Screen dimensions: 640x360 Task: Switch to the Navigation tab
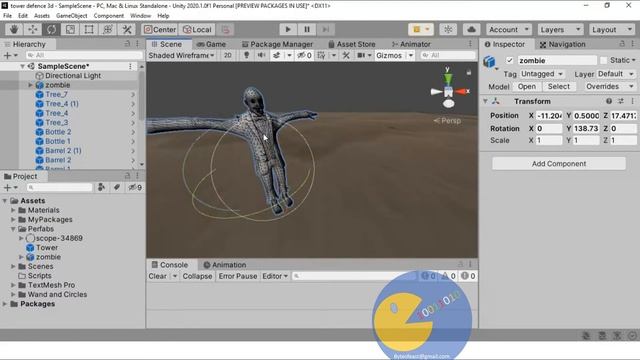pyautogui.click(x=562, y=44)
